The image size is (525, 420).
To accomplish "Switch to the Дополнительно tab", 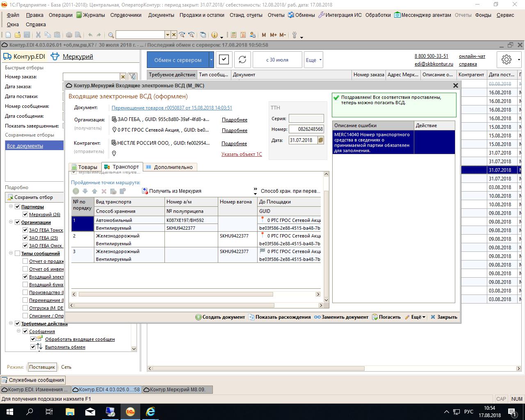I will point(170,167).
